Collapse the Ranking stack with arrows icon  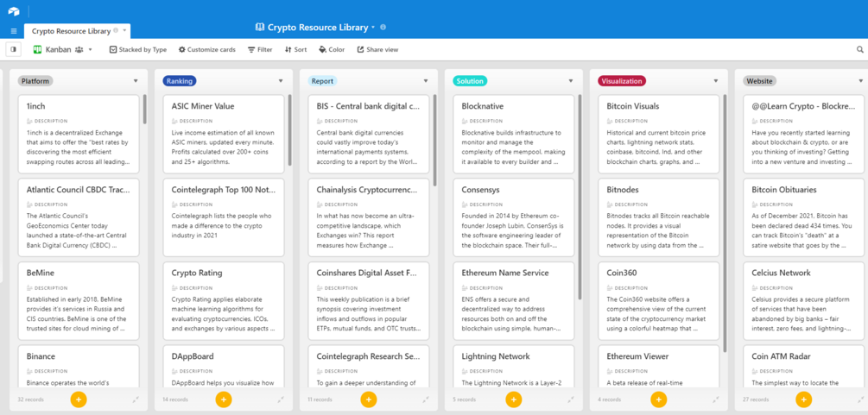pos(281,399)
